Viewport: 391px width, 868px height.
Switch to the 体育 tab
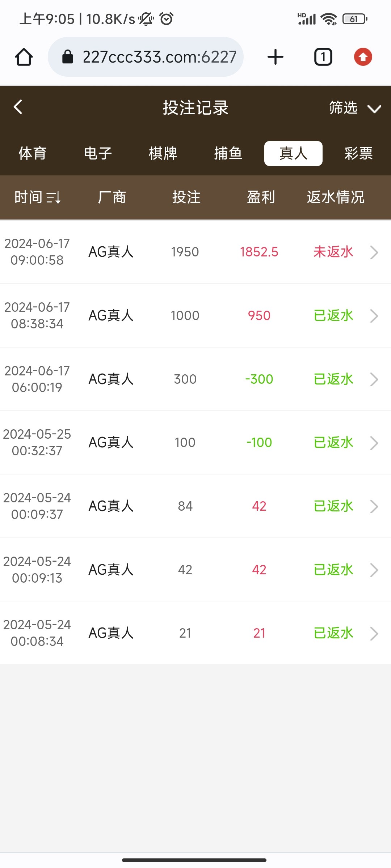[33, 153]
